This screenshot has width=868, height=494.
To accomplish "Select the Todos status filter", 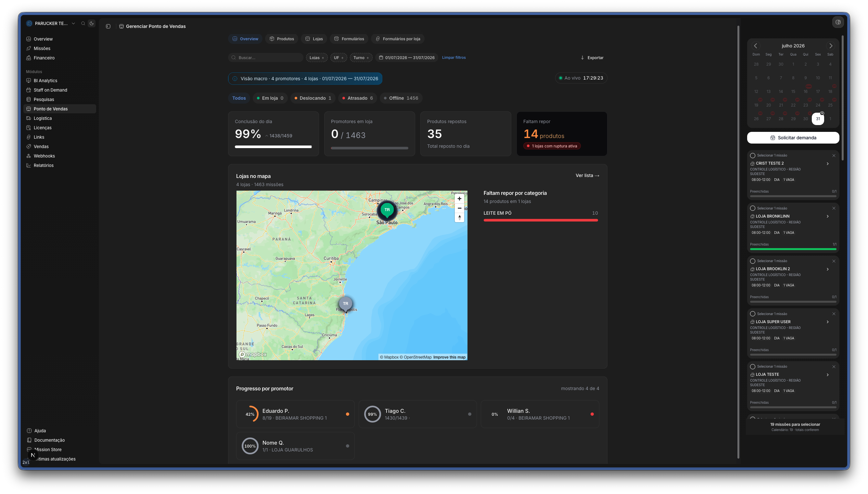I will [x=239, y=98].
